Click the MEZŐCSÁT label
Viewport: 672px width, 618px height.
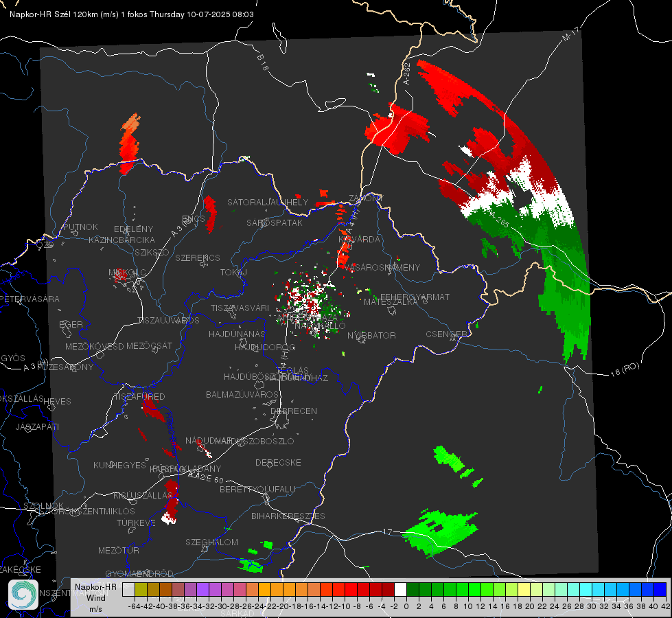tap(149, 345)
